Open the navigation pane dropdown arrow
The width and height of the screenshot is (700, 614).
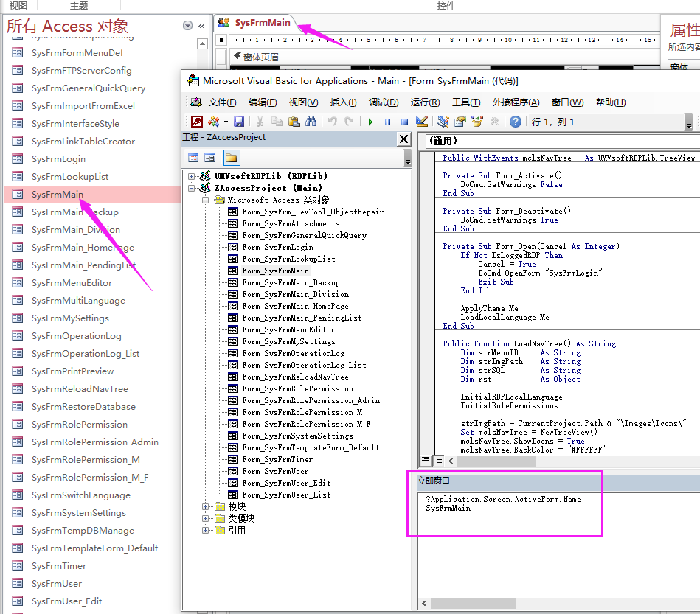pos(187,26)
